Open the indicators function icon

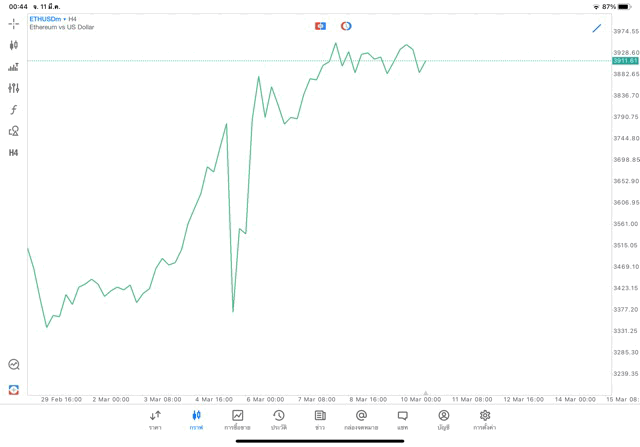point(13,110)
